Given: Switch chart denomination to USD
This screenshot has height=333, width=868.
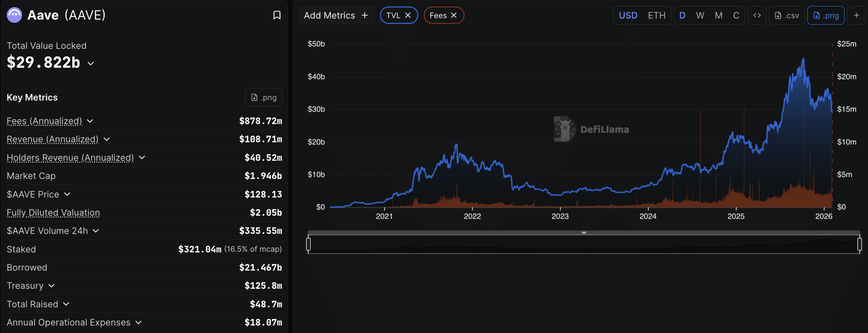Looking at the screenshot, I should pos(628,15).
